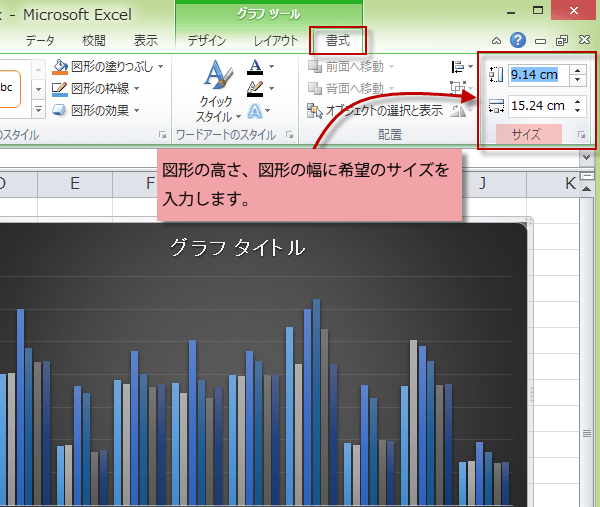This screenshot has width=600, height=507.
Task: Expand text fill color dropdown arrow
Action: click(271, 67)
